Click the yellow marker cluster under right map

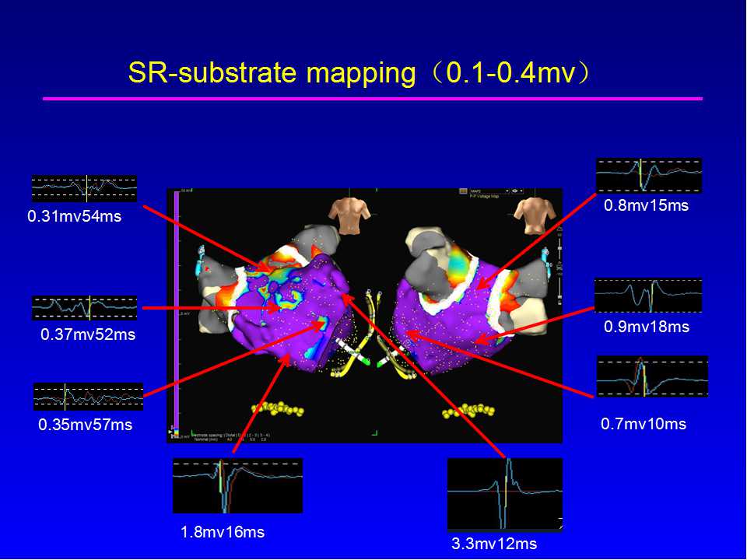[x=472, y=409]
